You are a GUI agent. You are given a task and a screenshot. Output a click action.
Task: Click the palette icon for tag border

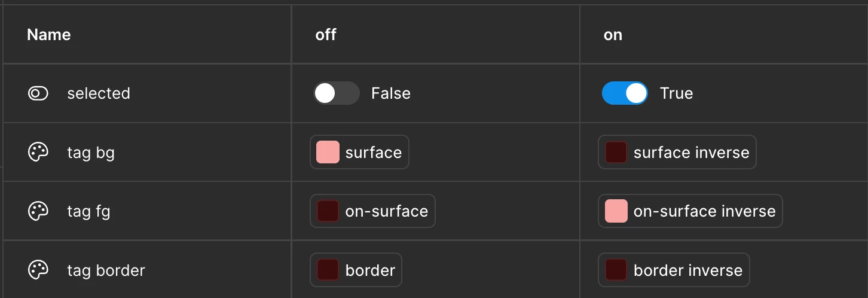point(38,270)
